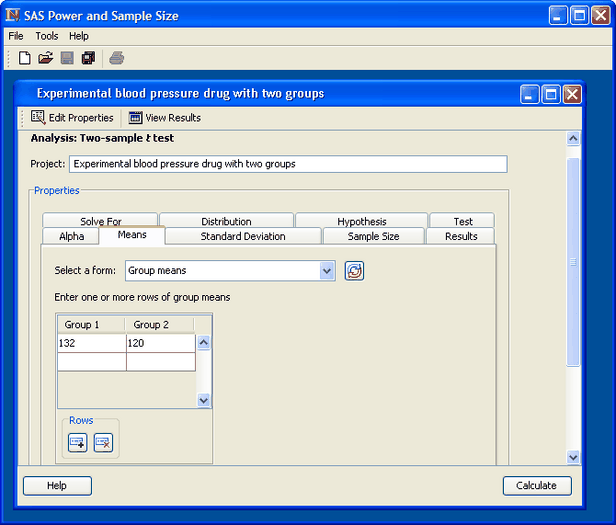Click the Open folder toolbar icon
The height and width of the screenshot is (525, 616).
[x=46, y=58]
